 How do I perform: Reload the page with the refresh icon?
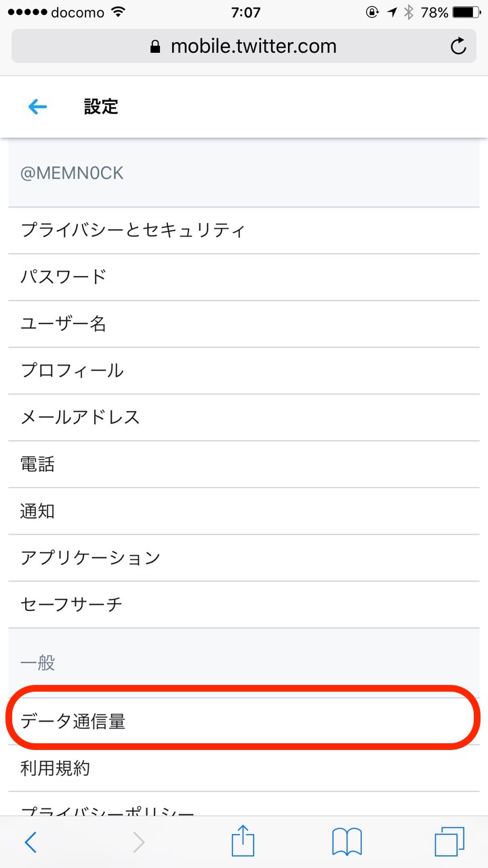point(458,46)
